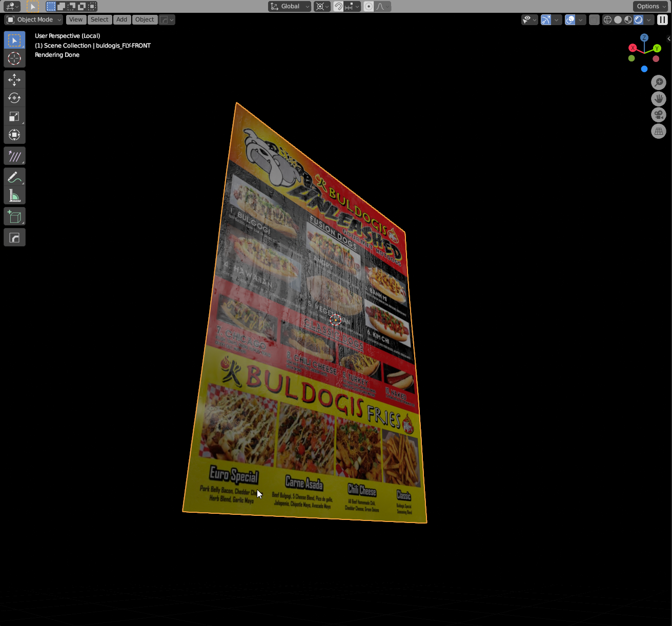Set selection mode to Extend
This screenshot has height=626, width=672.
tap(61, 7)
